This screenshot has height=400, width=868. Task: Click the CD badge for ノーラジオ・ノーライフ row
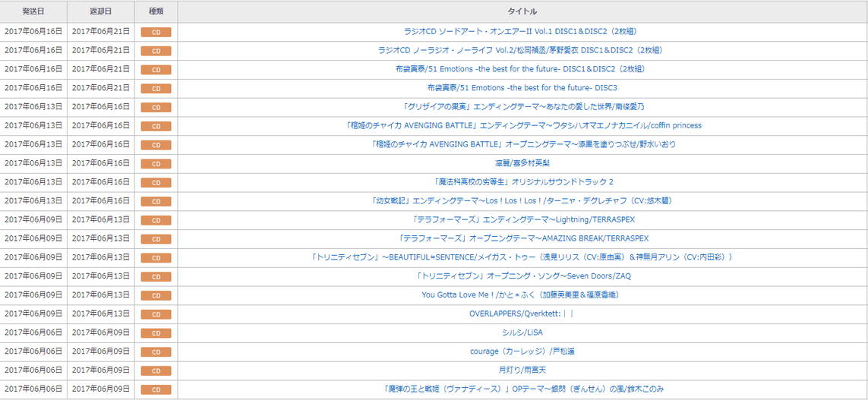pyautogui.click(x=156, y=52)
